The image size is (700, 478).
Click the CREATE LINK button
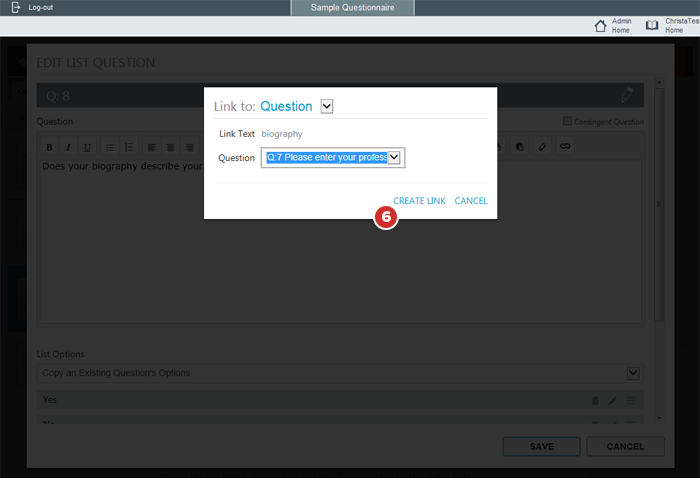coord(419,201)
